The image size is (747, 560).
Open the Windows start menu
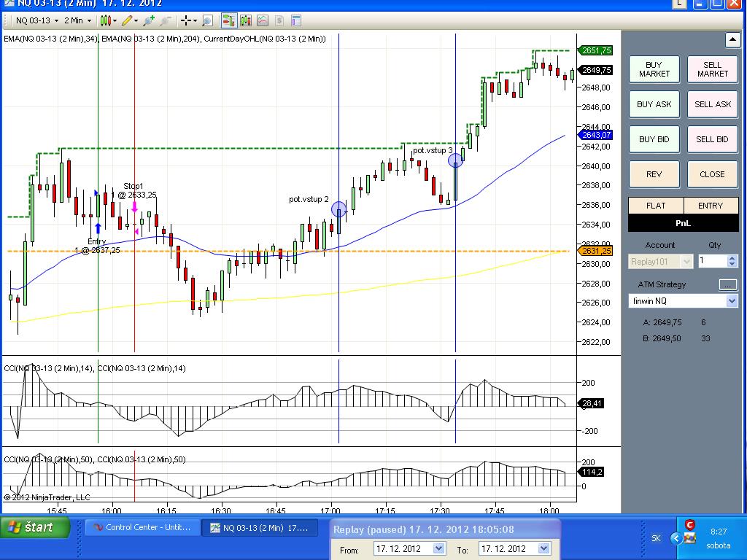(x=35, y=527)
